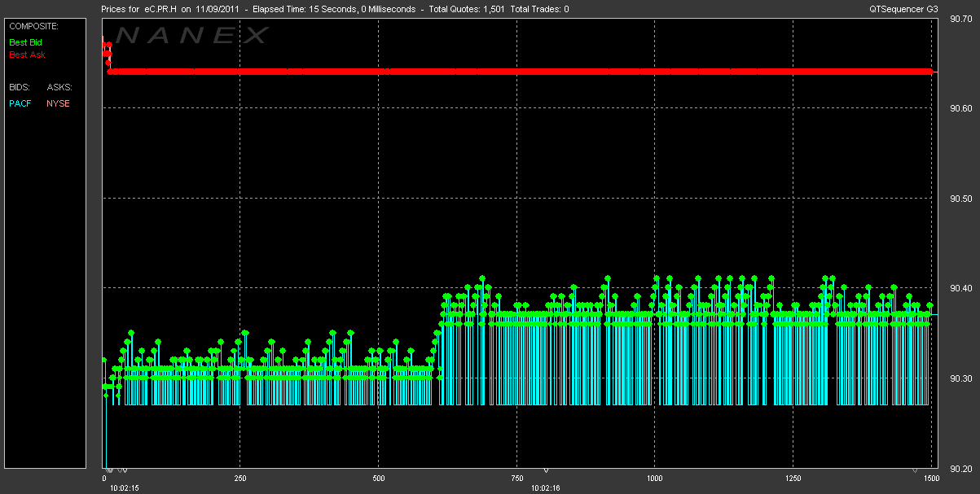The image size is (980, 494).
Task: Click the chart title starting with "Prices for eC.PR.H"
Action: click(335, 8)
